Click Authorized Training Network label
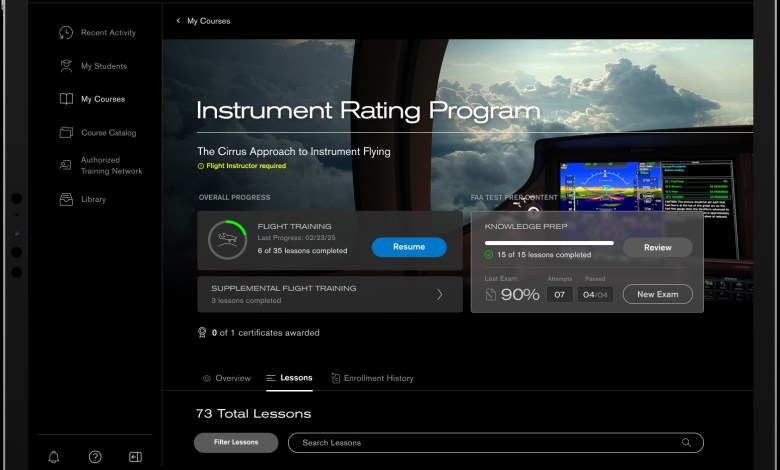780x470 pixels. (x=111, y=166)
